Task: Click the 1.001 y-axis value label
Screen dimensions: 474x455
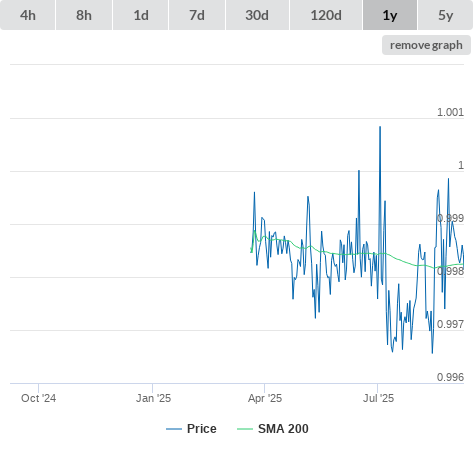Action: click(x=450, y=112)
